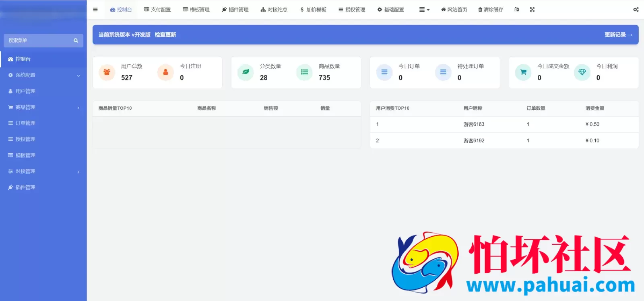
Task: Open the 控制台 tab in top bar
Action: tap(121, 10)
